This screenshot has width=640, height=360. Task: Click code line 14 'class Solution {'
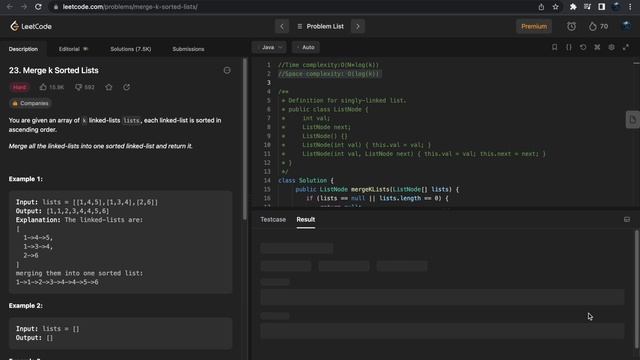point(306,180)
